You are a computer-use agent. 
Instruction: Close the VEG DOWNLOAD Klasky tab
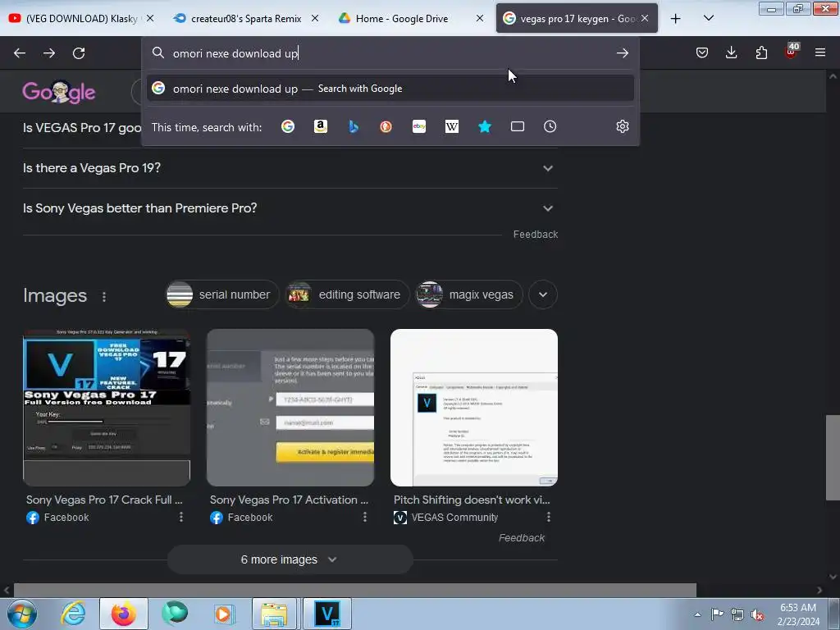pyautogui.click(x=151, y=18)
